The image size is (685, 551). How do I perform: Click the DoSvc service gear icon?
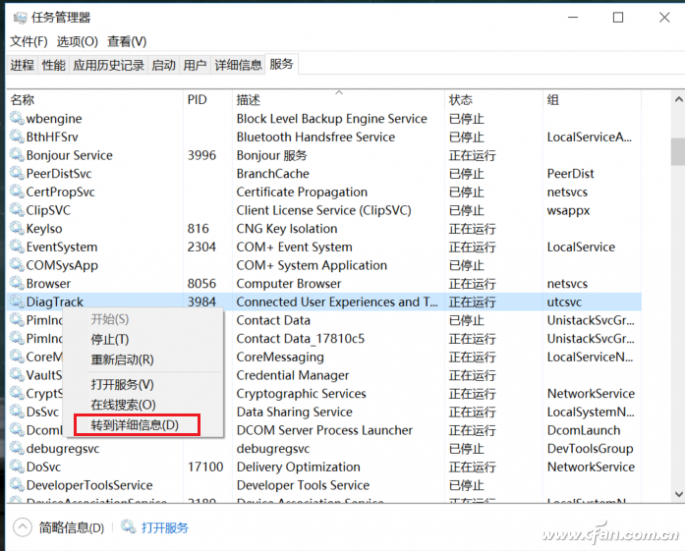[17, 466]
